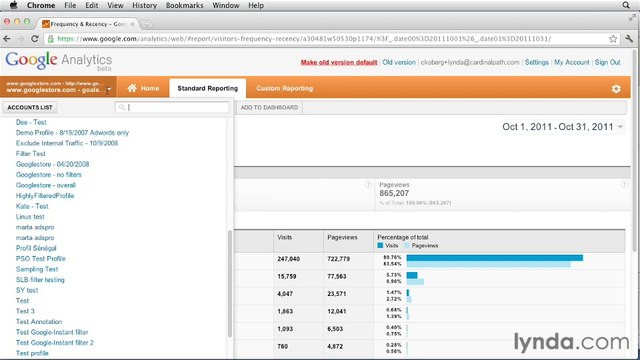Open Spotlight search magnifier in menu bar
Screen dimensions: 640x360
626,5
